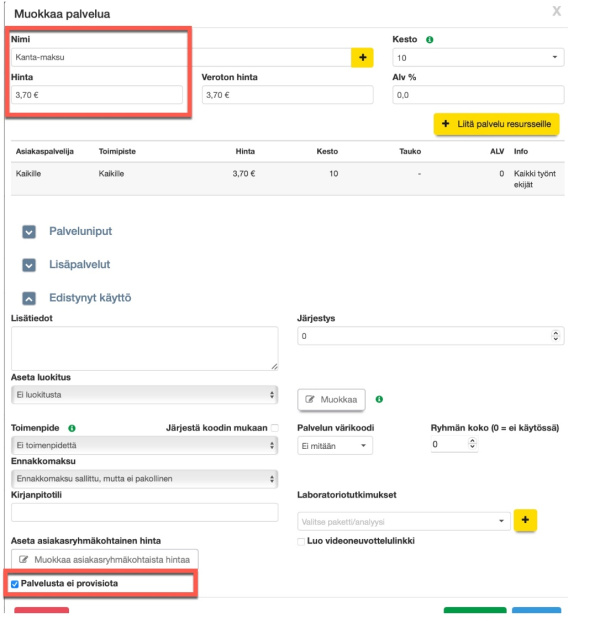
Task: Open the Ennakkomaksu dropdown
Action: (144, 479)
